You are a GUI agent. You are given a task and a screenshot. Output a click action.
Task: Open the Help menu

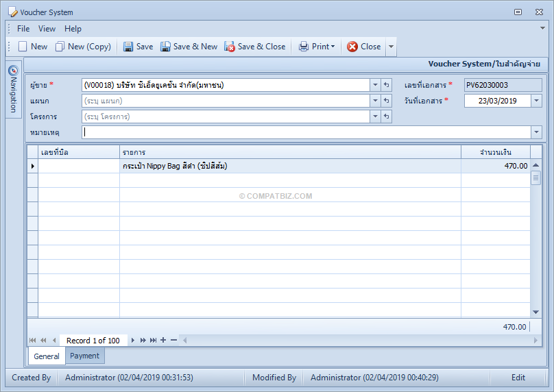pos(73,29)
